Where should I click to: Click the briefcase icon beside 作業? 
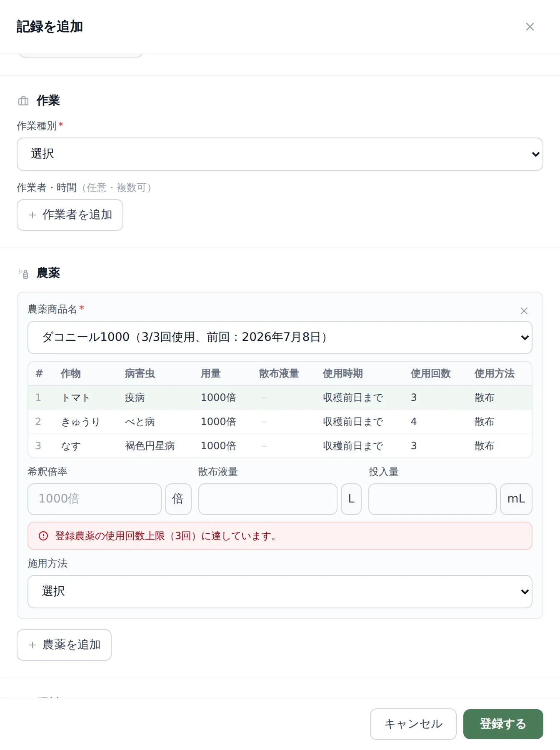click(23, 101)
